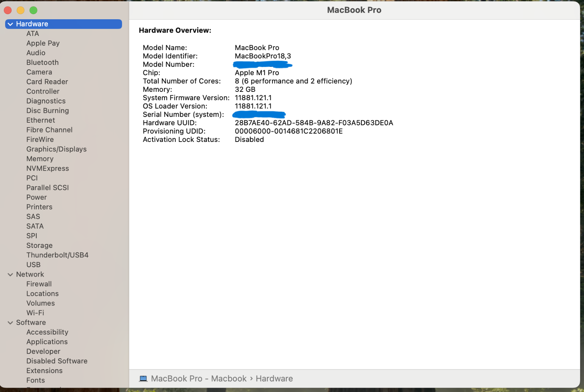Image resolution: width=584 pixels, height=392 pixels.
Task: Open Diagnostics in the sidebar
Action: pos(46,101)
